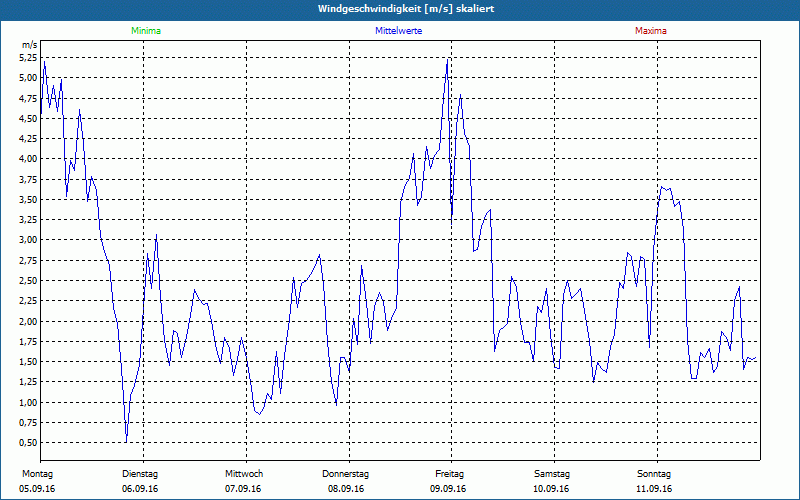Select the 5,25 y-axis value

tap(29, 58)
